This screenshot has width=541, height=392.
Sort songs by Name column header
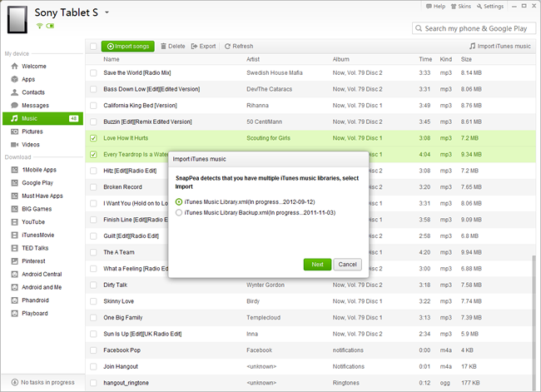pos(111,59)
